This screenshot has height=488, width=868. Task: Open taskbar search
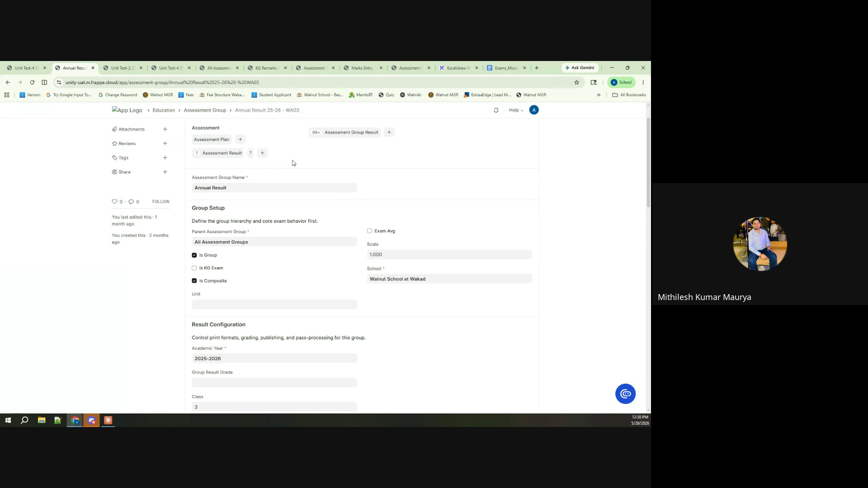tap(24, 421)
